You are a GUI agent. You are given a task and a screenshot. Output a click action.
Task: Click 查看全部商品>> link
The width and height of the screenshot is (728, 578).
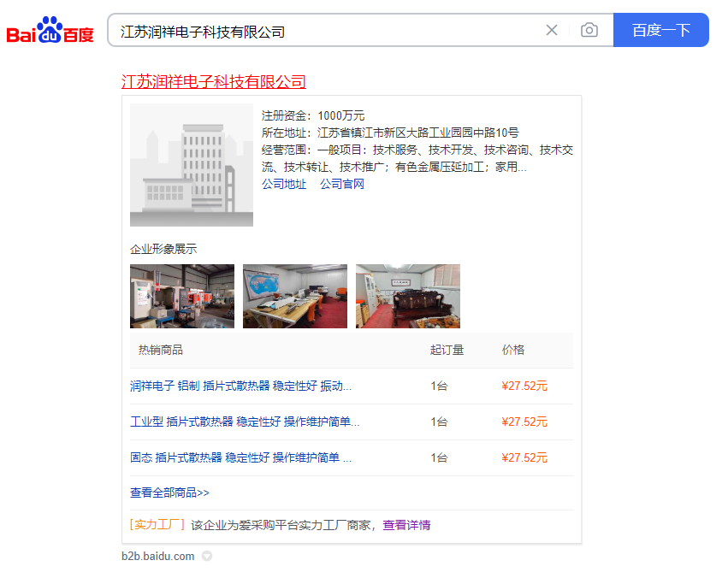(x=170, y=492)
